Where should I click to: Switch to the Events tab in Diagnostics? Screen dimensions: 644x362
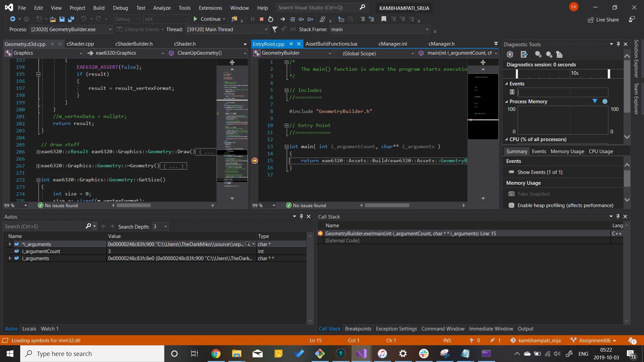pyautogui.click(x=539, y=151)
